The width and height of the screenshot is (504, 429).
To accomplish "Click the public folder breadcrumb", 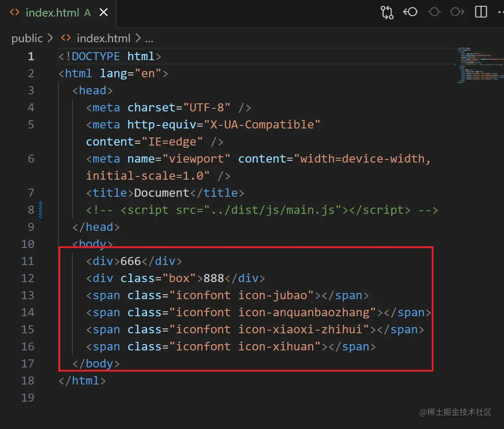I will pyautogui.click(x=27, y=38).
